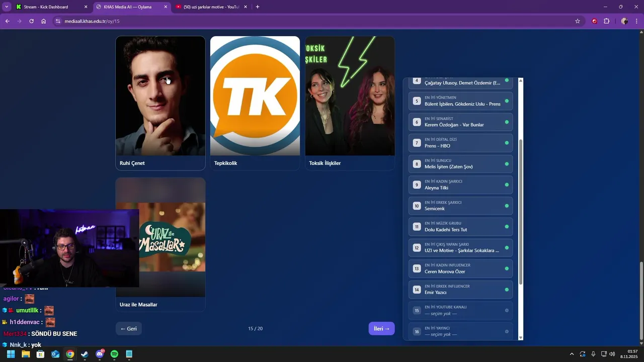Switch to Stream - Kick Dashboard tab
This screenshot has width=644, height=362.
(x=52, y=7)
